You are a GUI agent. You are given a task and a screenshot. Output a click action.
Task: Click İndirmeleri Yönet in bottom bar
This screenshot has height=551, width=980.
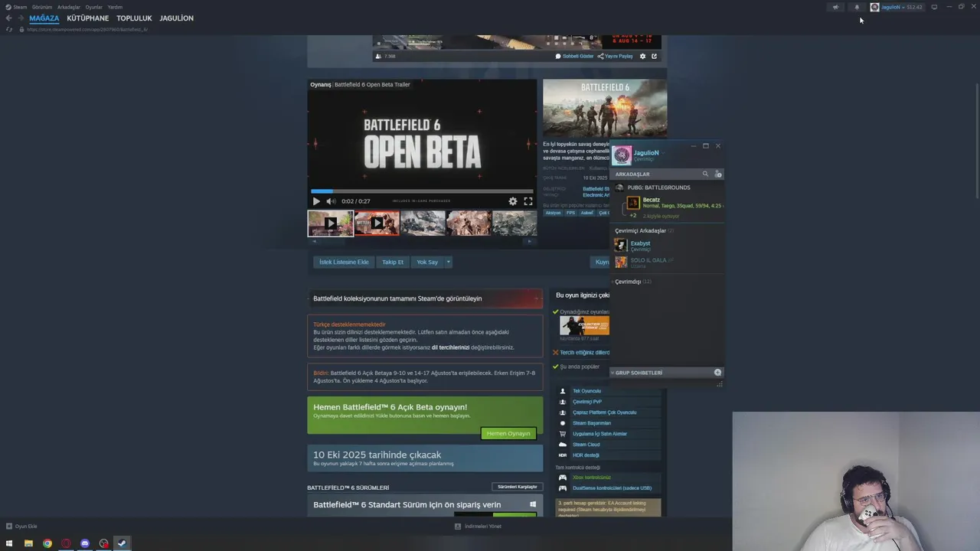tap(479, 527)
